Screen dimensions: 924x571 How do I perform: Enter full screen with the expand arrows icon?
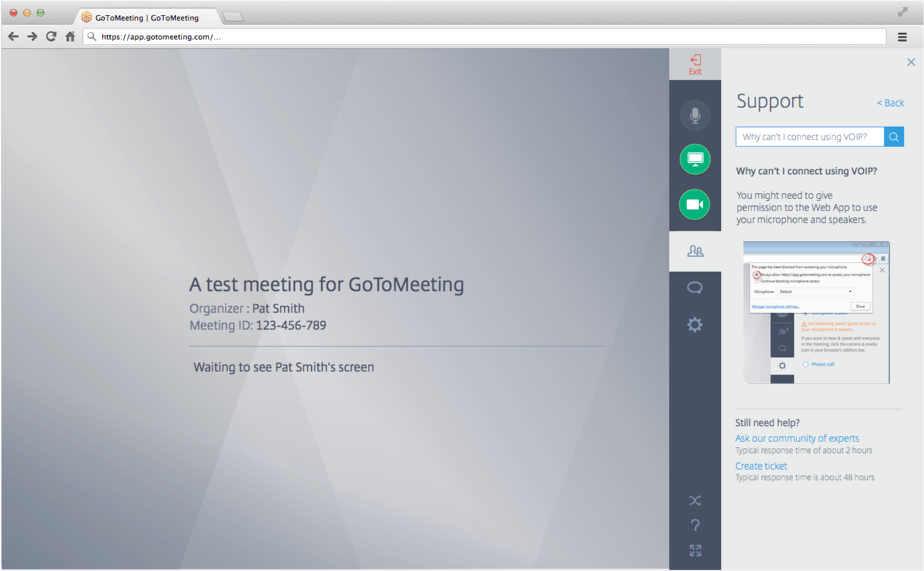click(695, 551)
